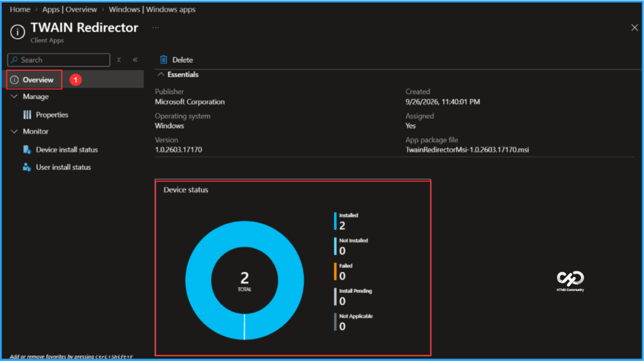Viewport: 644px width, 361px height.
Task: Click the Operating system field label
Action: (x=182, y=116)
